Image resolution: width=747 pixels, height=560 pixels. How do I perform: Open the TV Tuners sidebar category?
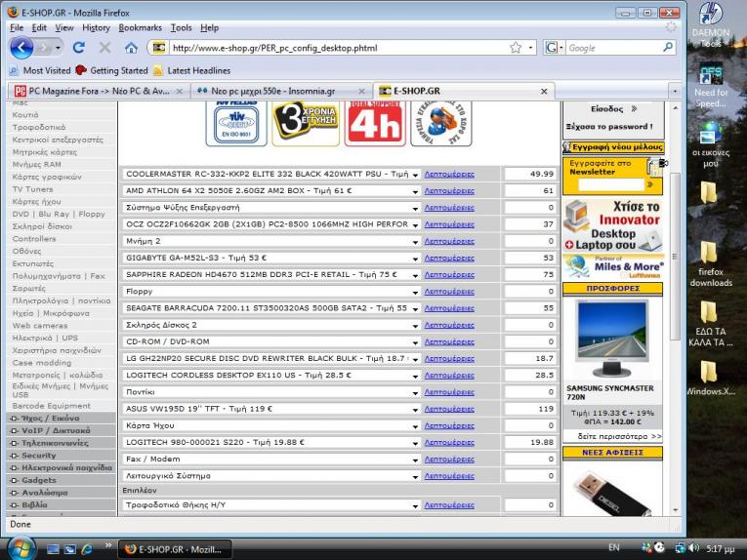point(32,189)
